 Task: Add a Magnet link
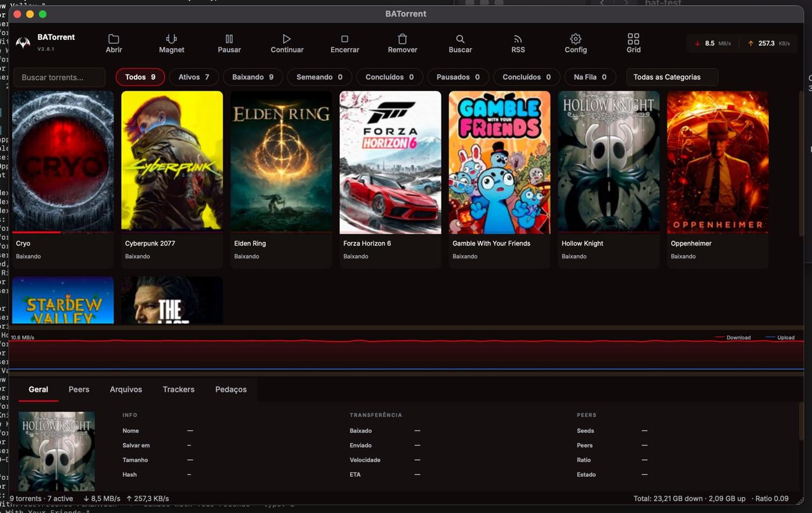tap(171, 43)
